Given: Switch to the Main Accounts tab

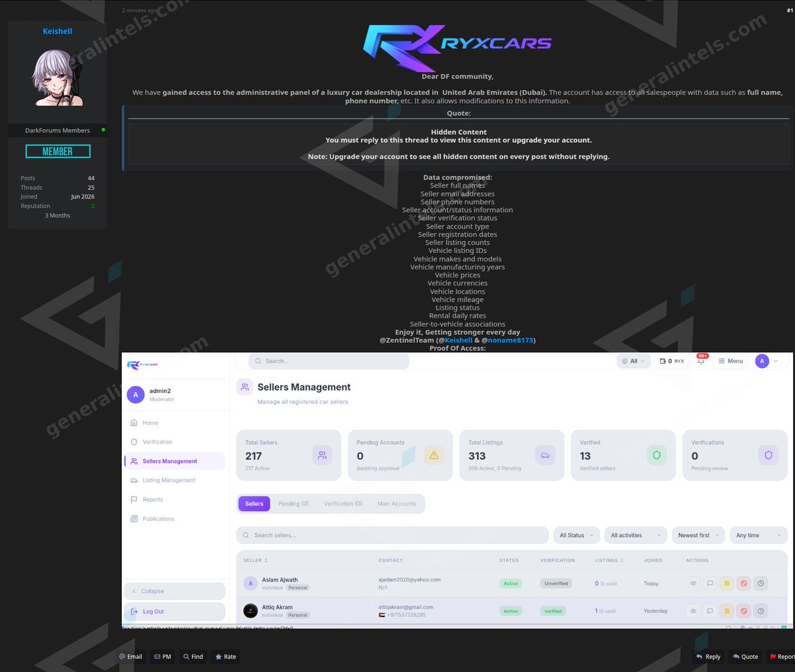Looking at the screenshot, I should click(x=397, y=504).
